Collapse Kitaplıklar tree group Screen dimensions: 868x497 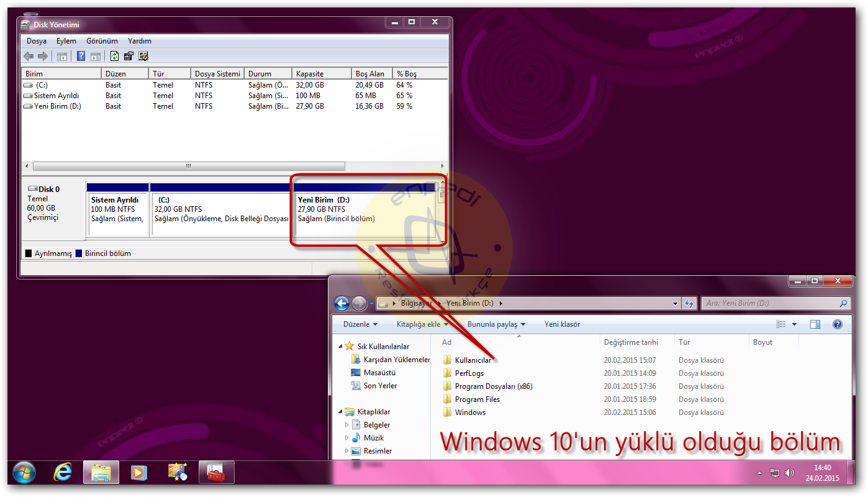[x=340, y=412]
